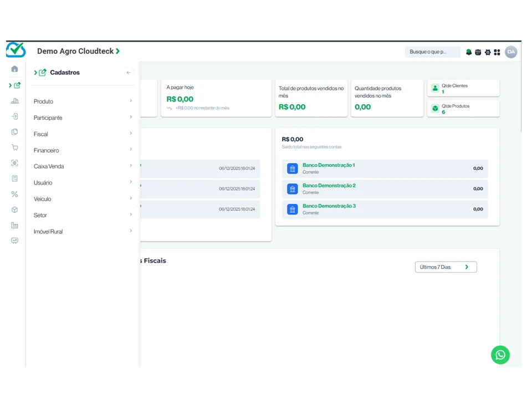This screenshot has height=399, width=532.
Task: Open the bar chart icon in sidebar
Action: (14, 101)
